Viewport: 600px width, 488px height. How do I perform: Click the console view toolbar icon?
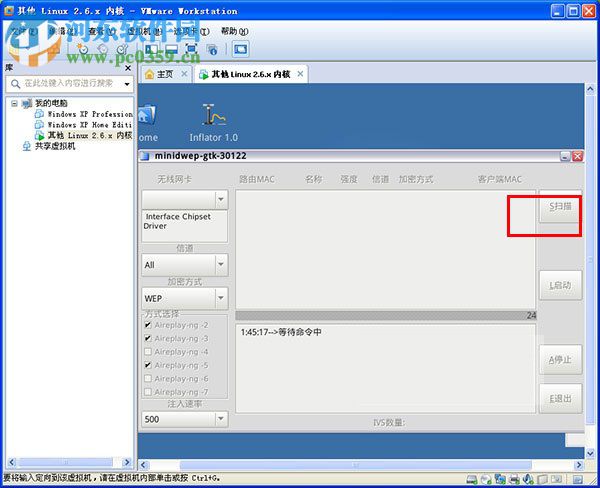[240, 49]
